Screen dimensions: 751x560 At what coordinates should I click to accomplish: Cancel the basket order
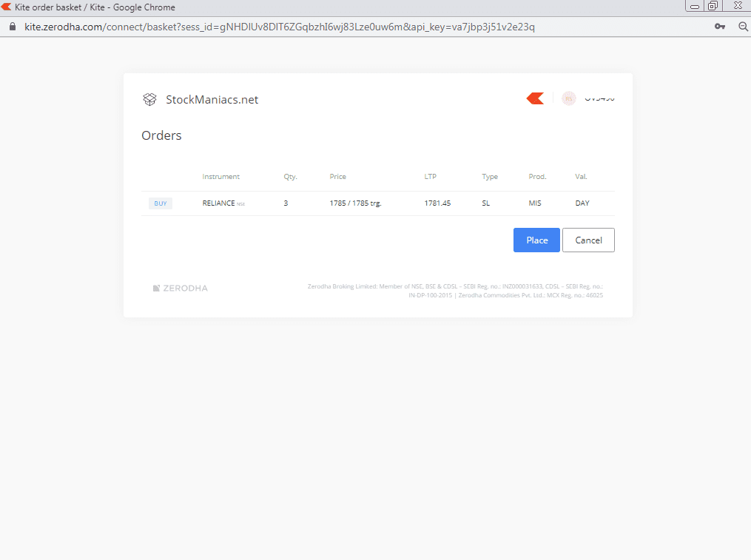pyautogui.click(x=588, y=240)
